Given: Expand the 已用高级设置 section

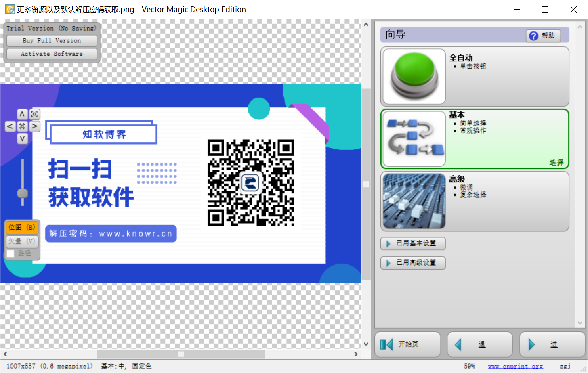Looking at the screenshot, I should click(413, 263).
